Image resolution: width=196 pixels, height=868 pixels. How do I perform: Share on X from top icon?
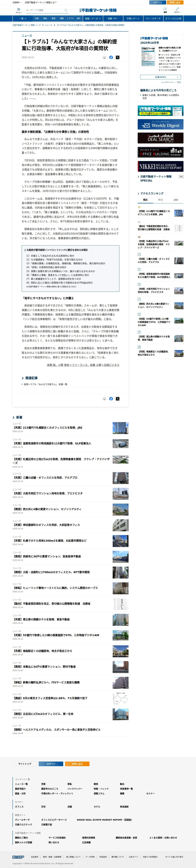117,57
